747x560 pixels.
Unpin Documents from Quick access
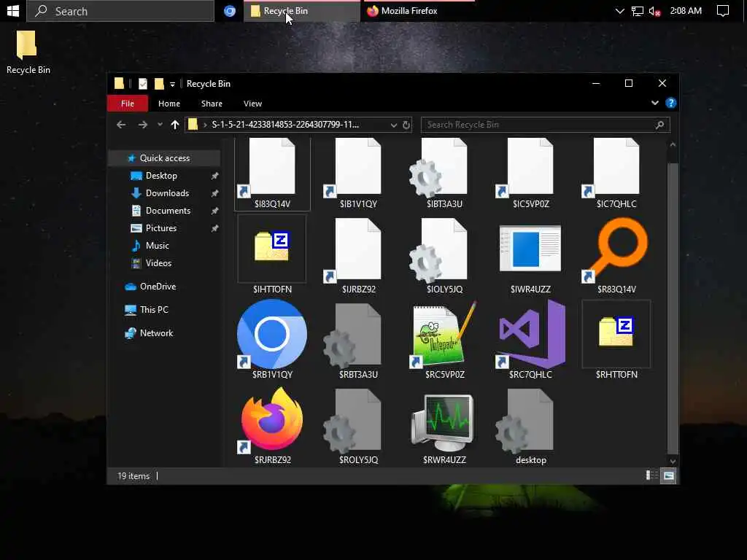[x=215, y=211]
